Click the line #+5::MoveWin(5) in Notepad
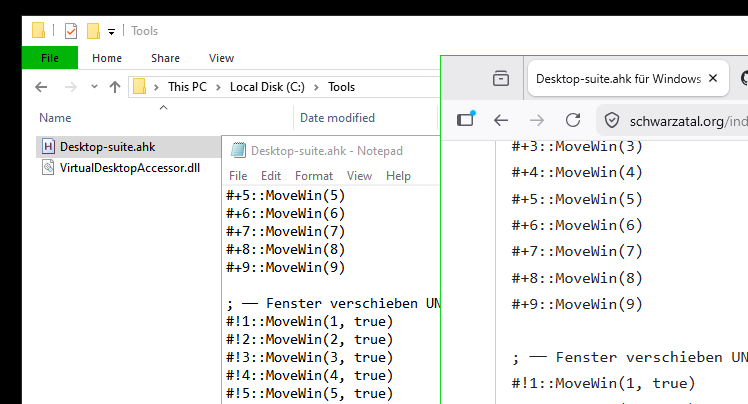The height and width of the screenshot is (404, 748). [x=285, y=196]
